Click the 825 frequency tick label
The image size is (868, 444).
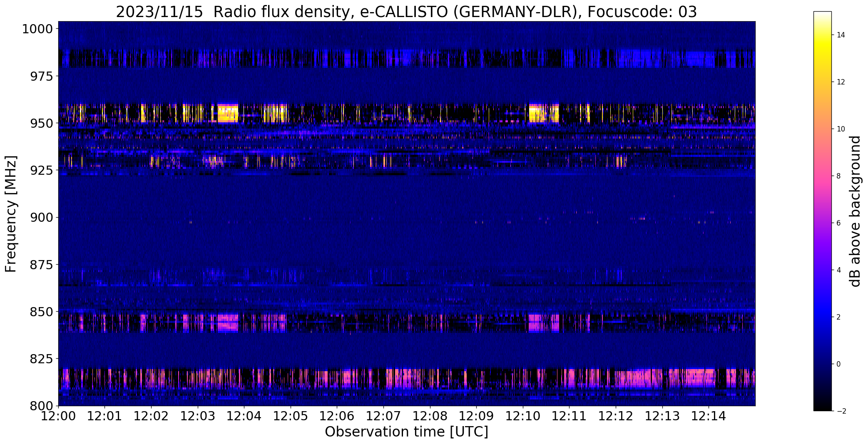[x=41, y=359]
